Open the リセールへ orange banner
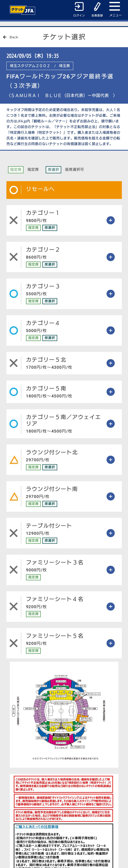This screenshot has height=868, width=128. pos(64,190)
